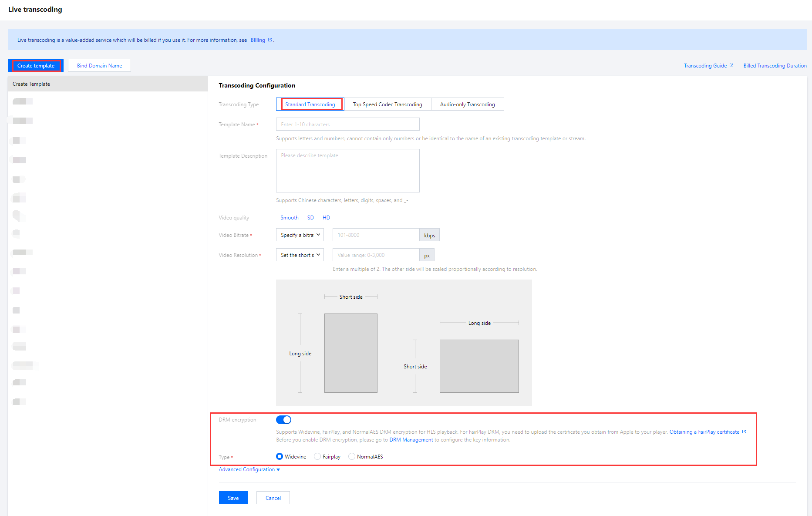812x516 pixels.
Task: Open the Video Resolution side dropdown
Action: [300, 255]
